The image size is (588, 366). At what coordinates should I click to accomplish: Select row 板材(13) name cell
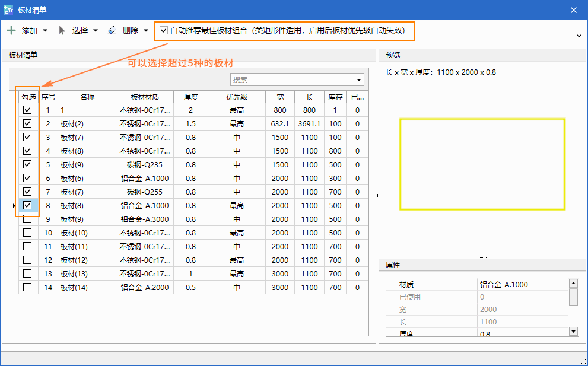point(87,273)
